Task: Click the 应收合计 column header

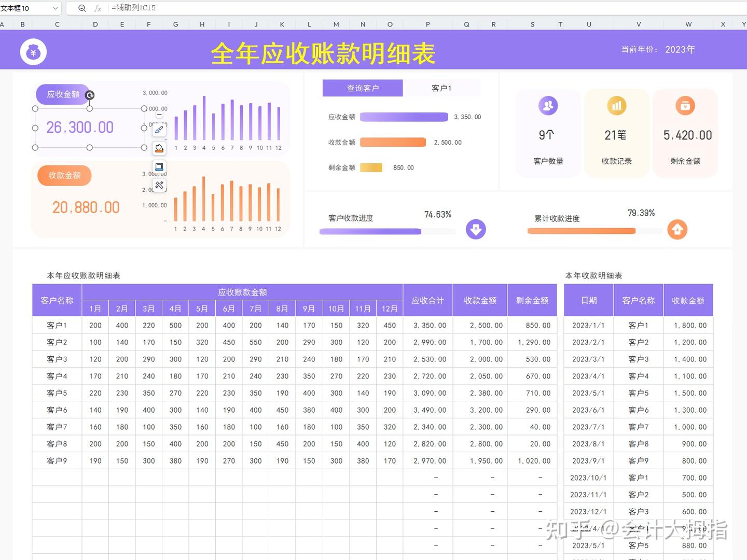Action: (428, 300)
